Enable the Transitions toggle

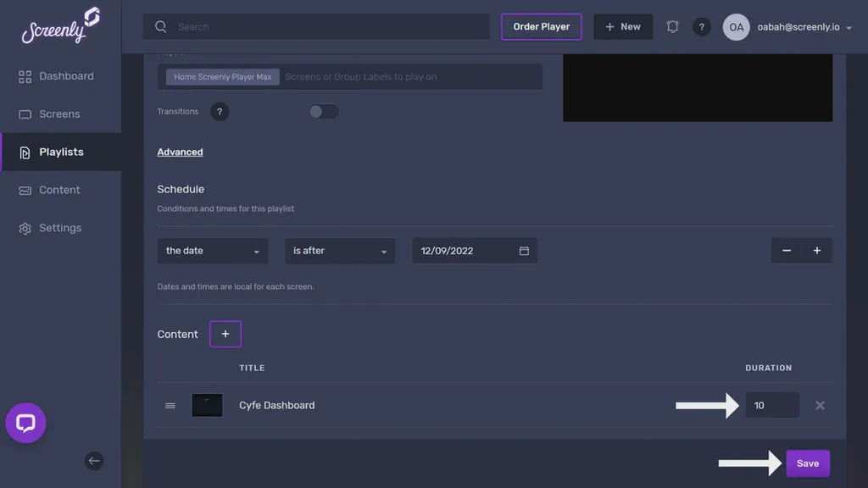323,111
